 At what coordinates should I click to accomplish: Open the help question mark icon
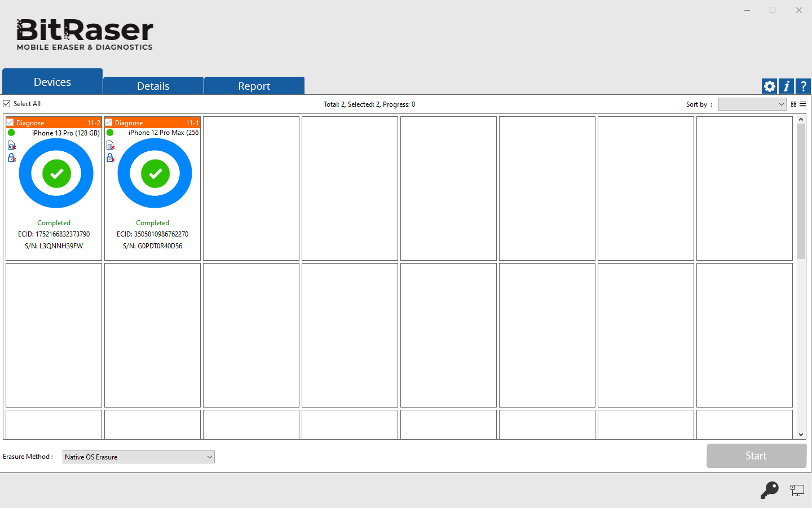[803, 86]
